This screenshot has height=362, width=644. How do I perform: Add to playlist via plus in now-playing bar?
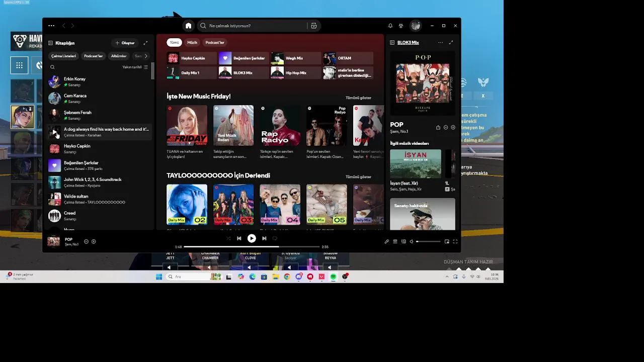(x=94, y=241)
